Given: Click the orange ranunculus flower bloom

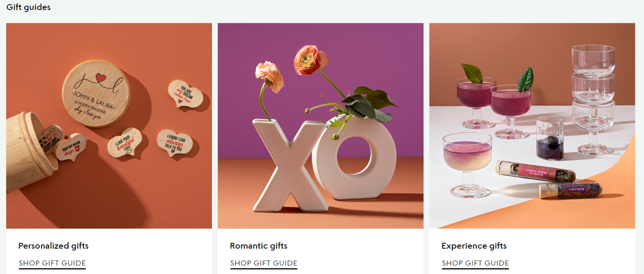Looking at the screenshot, I should [311, 59].
